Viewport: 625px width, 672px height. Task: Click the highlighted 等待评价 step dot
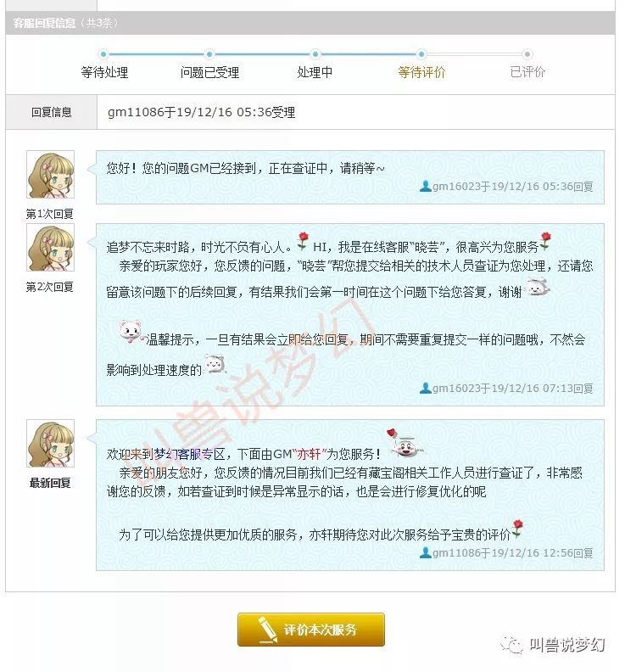click(421, 54)
